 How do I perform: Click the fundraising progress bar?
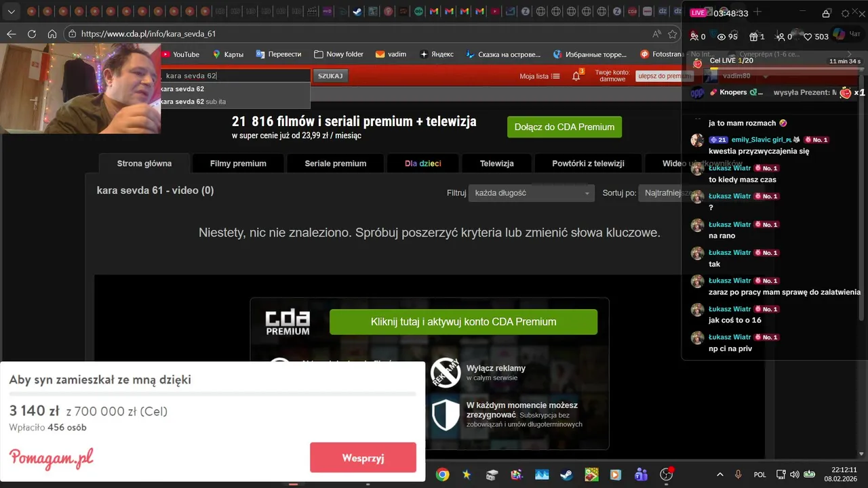212,393
